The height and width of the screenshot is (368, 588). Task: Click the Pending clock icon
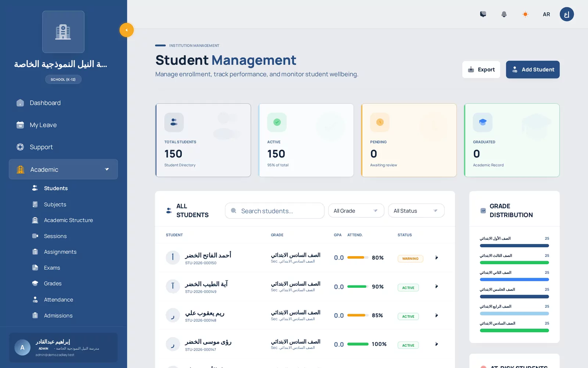380,122
